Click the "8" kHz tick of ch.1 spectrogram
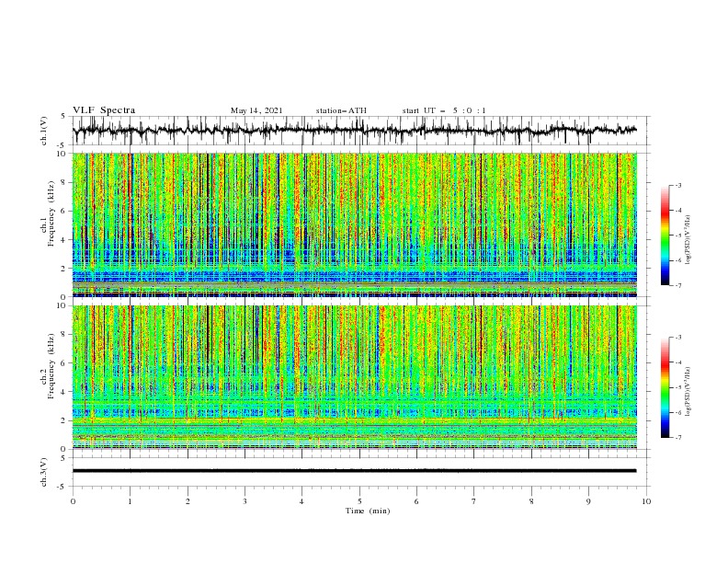This screenshot has height=563, width=728. point(63,182)
